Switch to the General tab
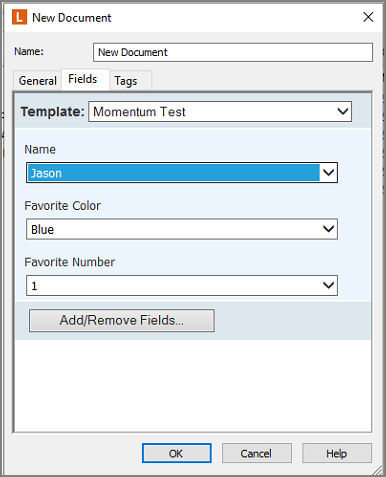This screenshot has height=477, width=386. point(37,81)
